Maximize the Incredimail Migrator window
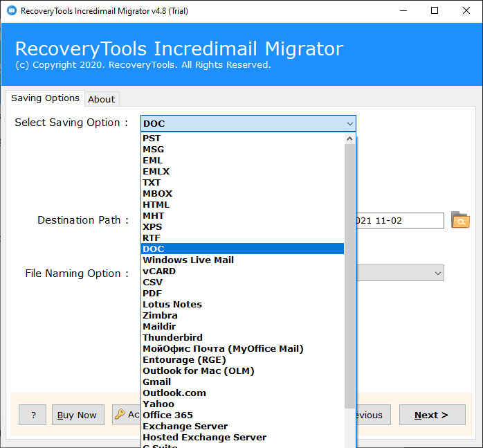 (435, 11)
